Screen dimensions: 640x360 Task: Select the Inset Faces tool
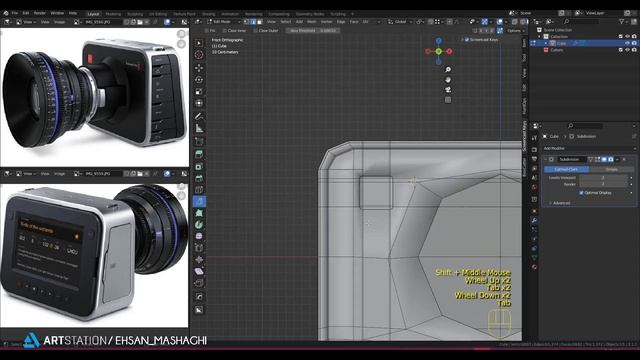point(199,167)
